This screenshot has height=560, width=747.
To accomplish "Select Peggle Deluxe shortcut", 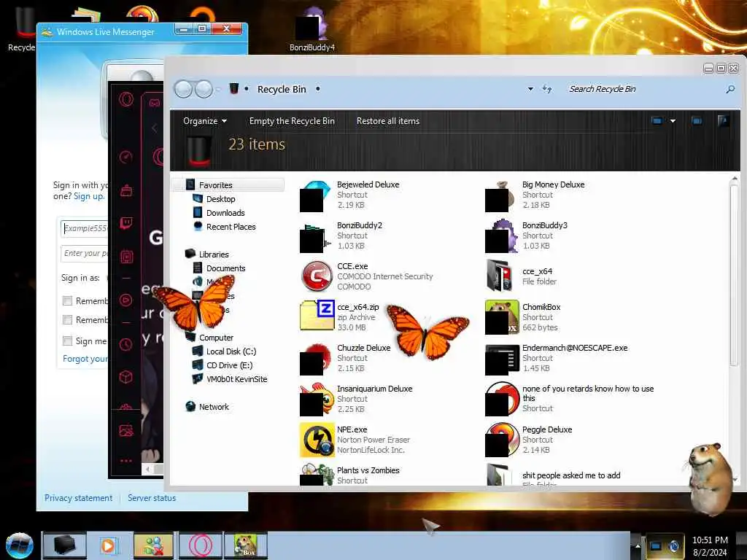I will pos(529,440).
